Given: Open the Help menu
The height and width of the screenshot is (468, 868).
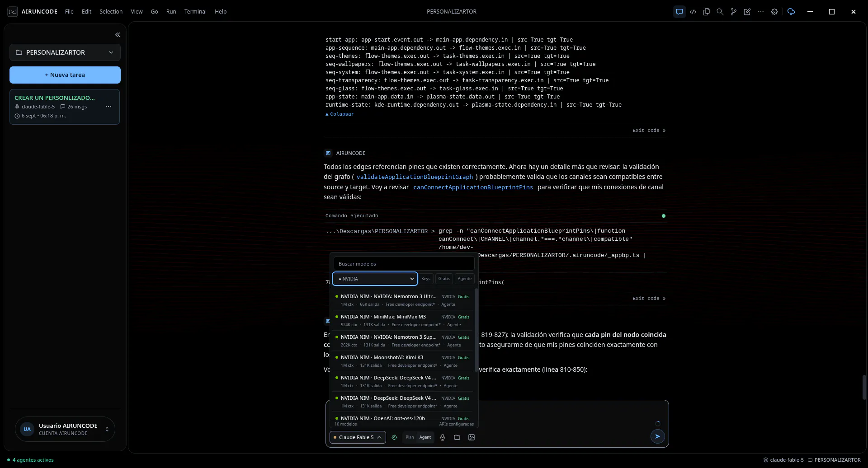Looking at the screenshot, I should point(221,12).
